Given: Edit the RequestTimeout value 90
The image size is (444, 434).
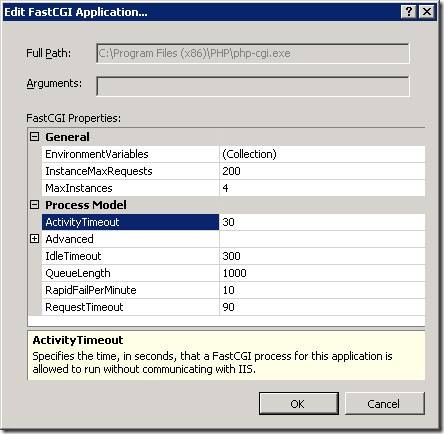Looking at the screenshot, I should 322,307.
